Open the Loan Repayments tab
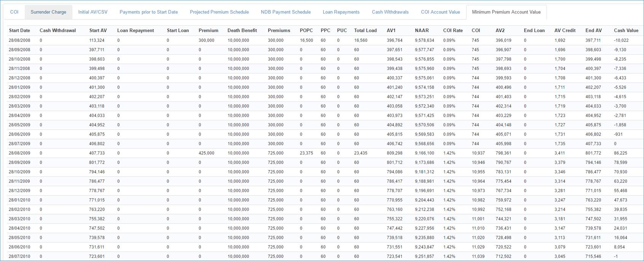Image resolution: width=644 pixels, height=261 pixels. [x=341, y=12]
